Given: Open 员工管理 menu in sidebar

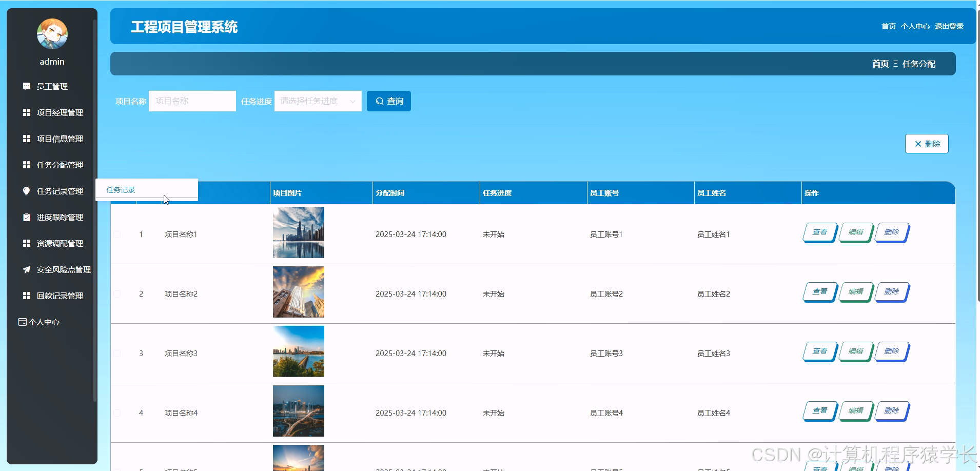Looking at the screenshot, I should coord(52,86).
